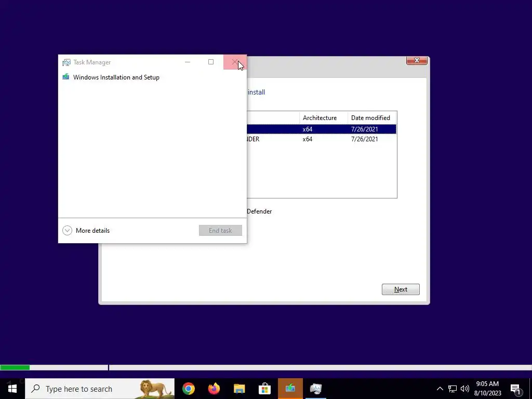The width and height of the screenshot is (532, 399).
Task: Expand More details in Task Manager
Action: click(86, 230)
